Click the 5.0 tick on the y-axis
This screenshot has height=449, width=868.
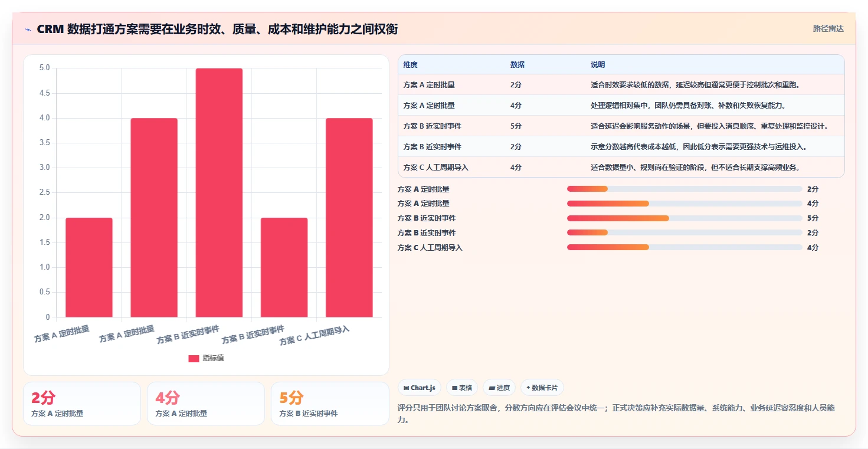tap(44, 68)
